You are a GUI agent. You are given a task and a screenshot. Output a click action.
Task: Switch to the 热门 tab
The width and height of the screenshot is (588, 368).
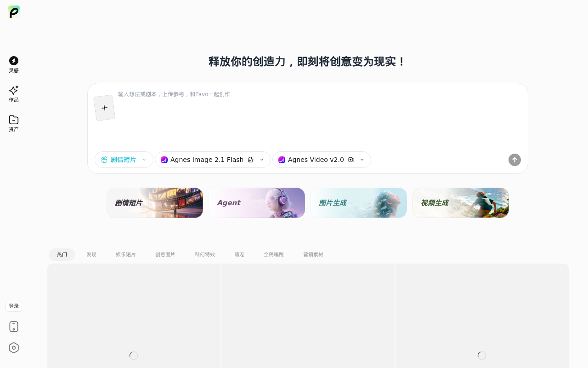click(x=62, y=254)
